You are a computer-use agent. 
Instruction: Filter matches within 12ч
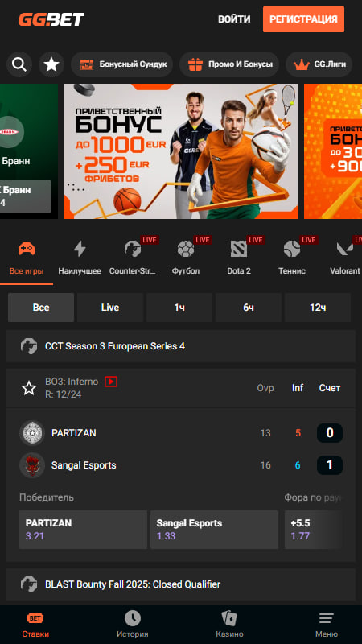pyautogui.click(x=318, y=308)
